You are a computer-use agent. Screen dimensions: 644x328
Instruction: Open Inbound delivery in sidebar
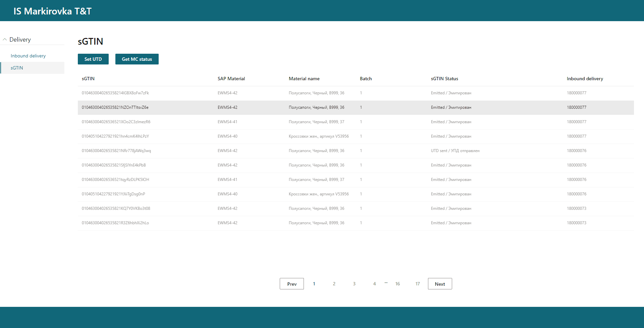[28, 56]
